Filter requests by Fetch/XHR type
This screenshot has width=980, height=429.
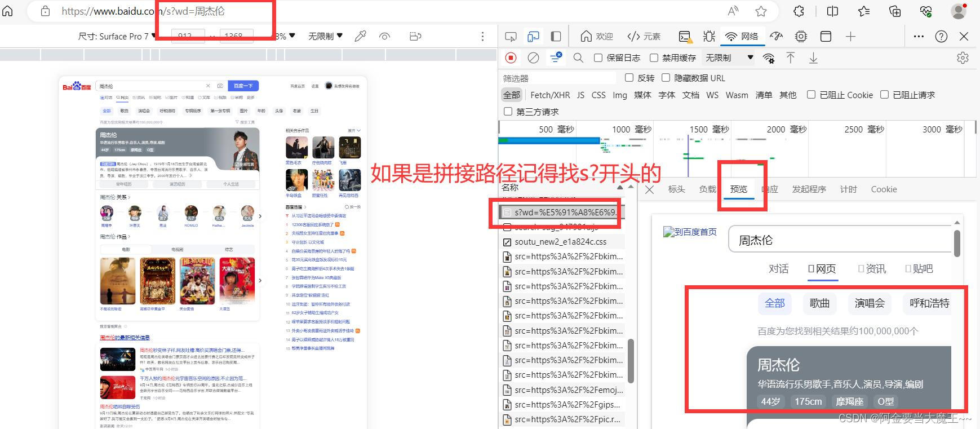[550, 95]
